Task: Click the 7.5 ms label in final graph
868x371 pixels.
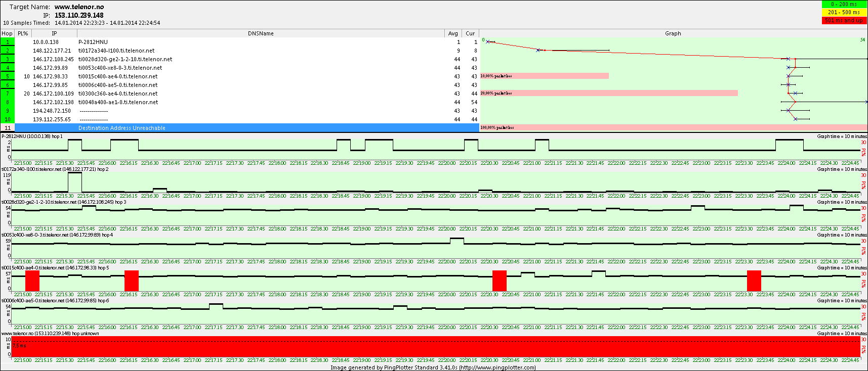Action: point(20,346)
